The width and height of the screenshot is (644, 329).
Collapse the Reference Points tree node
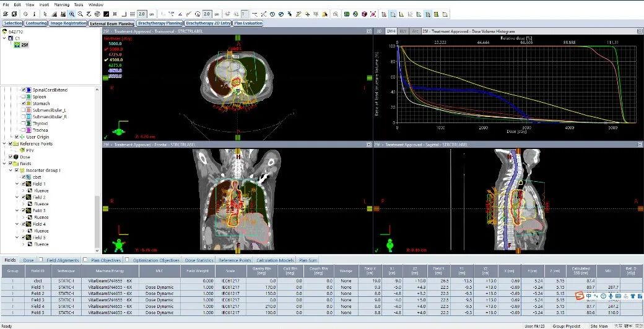(x=4, y=143)
